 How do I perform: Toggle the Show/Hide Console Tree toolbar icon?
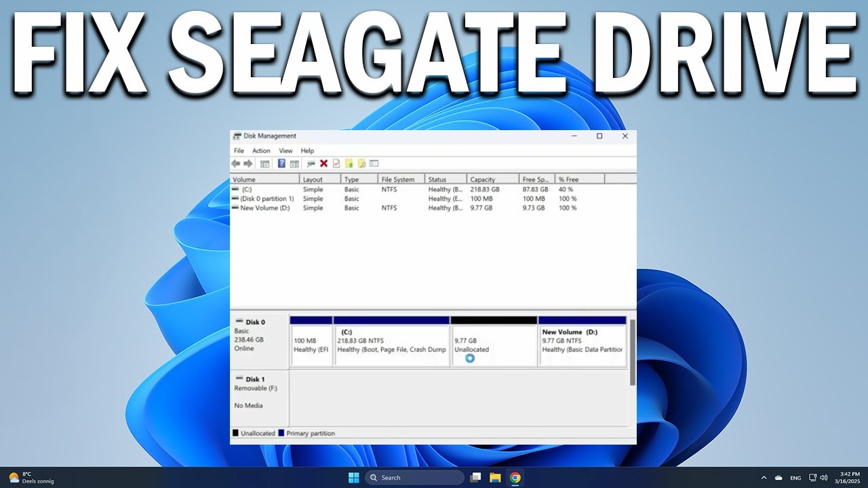[265, 163]
